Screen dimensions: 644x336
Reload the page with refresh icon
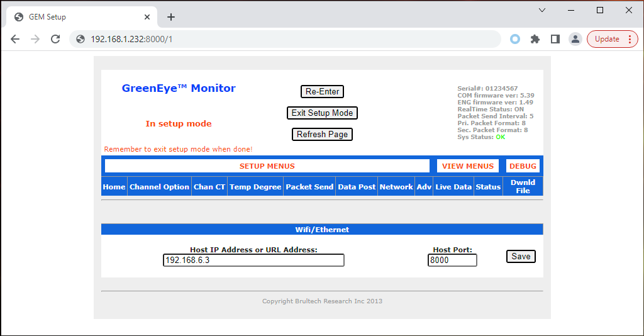tap(55, 39)
